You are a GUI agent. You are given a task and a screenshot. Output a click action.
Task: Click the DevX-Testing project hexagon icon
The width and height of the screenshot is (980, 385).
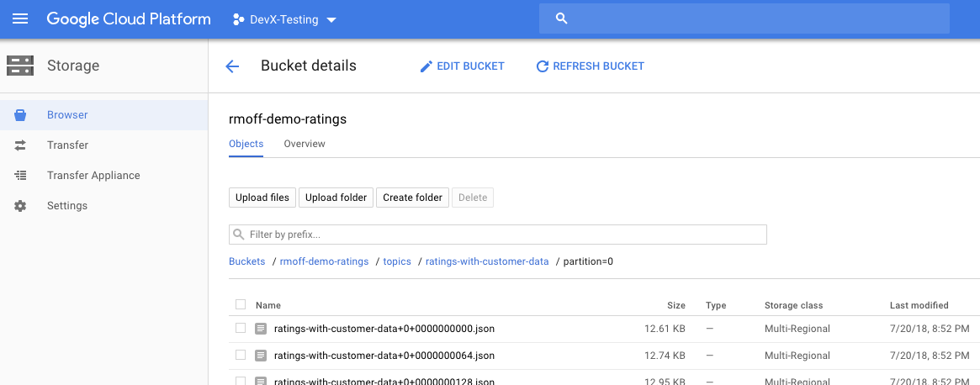pos(238,20)
